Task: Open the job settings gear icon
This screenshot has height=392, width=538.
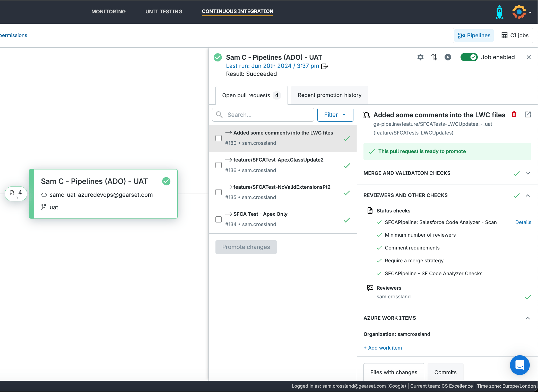Action: [420, 57]
